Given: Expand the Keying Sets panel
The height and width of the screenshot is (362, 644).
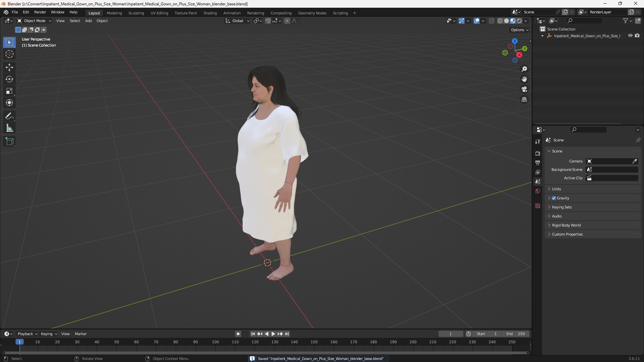Looking at the screenshot, I should point(593,207).
